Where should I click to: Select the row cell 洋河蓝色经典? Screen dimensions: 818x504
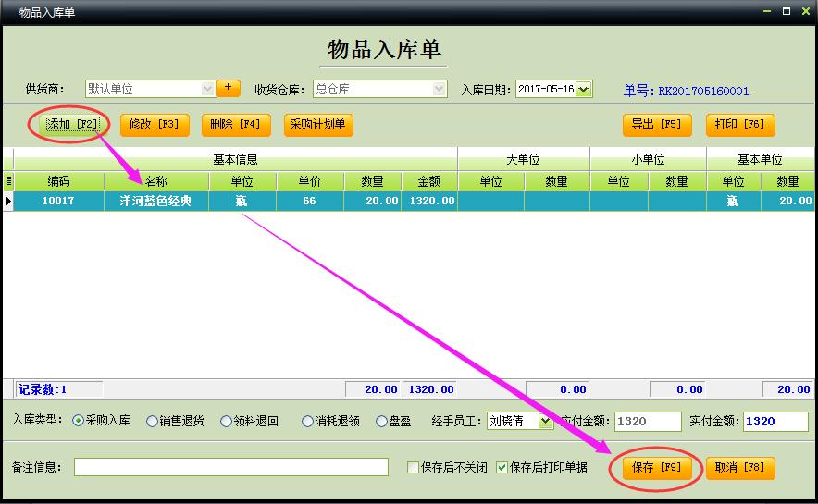click(156, 201)
